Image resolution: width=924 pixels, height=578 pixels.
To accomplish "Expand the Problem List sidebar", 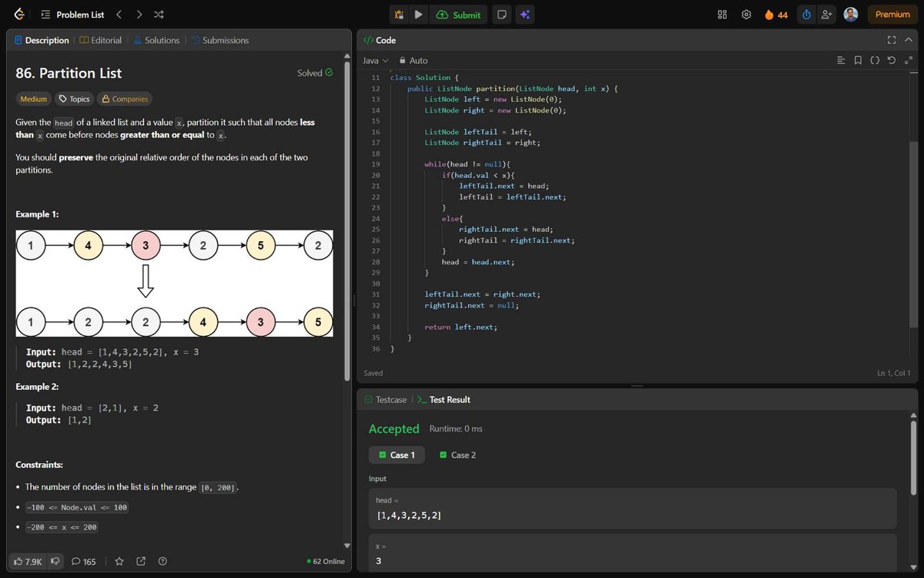I will (x=73, y=15).
